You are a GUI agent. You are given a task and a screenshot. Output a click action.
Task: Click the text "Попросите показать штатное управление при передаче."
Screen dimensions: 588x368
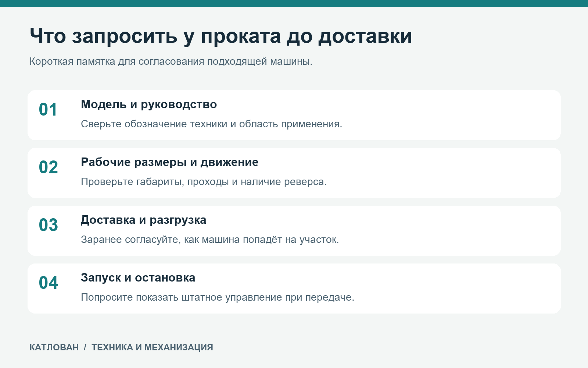(x=218, y=297)
